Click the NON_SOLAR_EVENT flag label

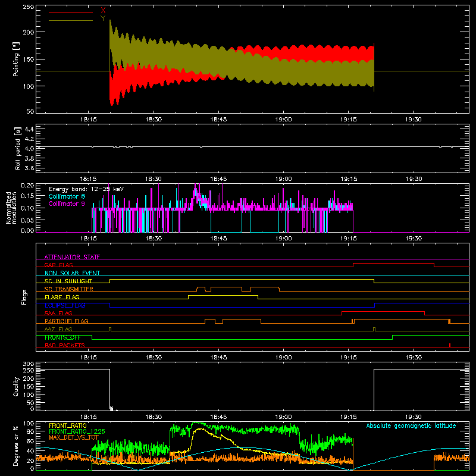(72, 273)
